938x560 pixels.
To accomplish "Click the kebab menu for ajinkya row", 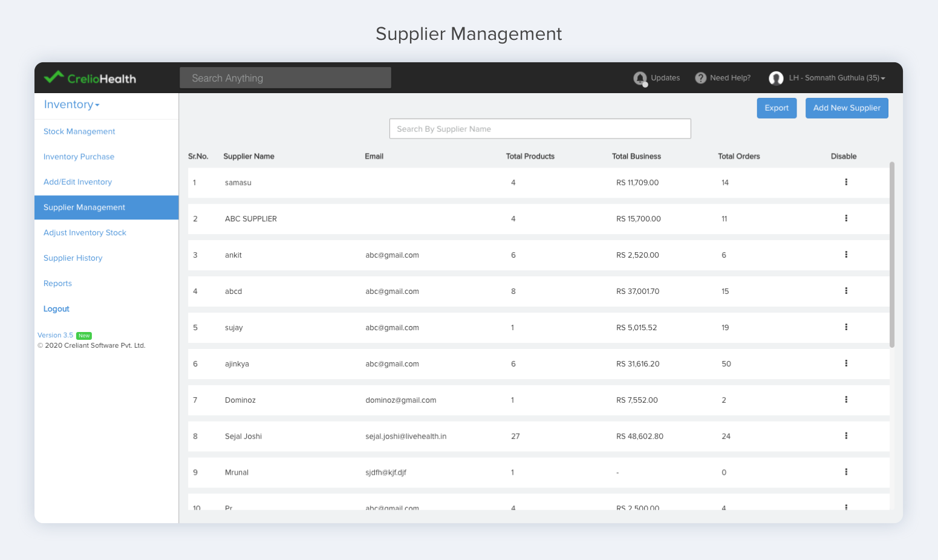I will (x=846, y=363).
